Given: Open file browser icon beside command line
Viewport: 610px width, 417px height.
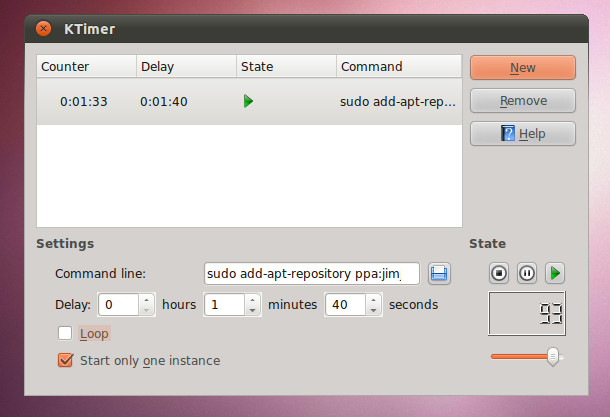Looking at the screenshot, I should 439,273.
